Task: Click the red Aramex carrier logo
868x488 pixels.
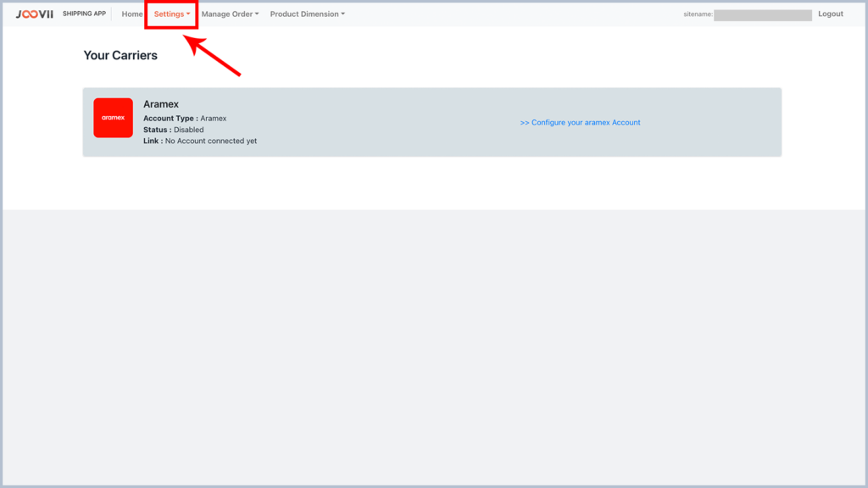Action: (113, 118)
